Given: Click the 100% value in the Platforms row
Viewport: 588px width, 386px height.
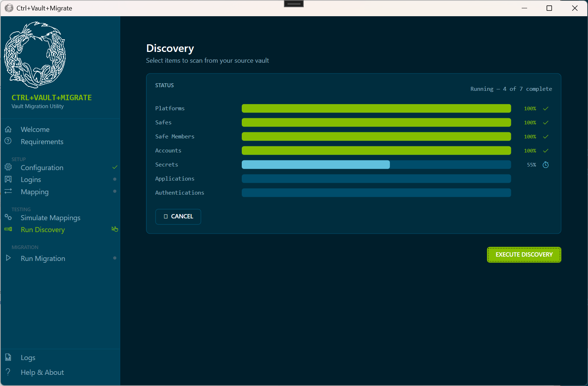Looking at the screenshot, I should [x=530, y=108].
